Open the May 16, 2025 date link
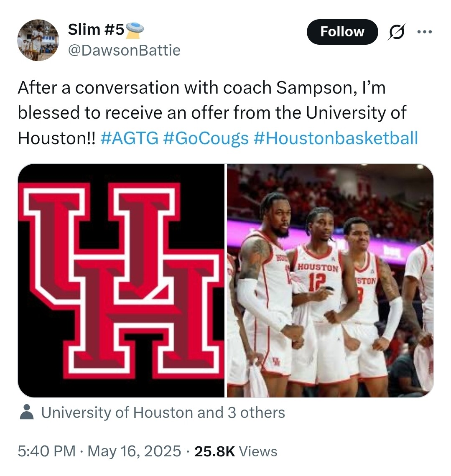This screenshot has width=451, height=476. (x=134, y=451)
